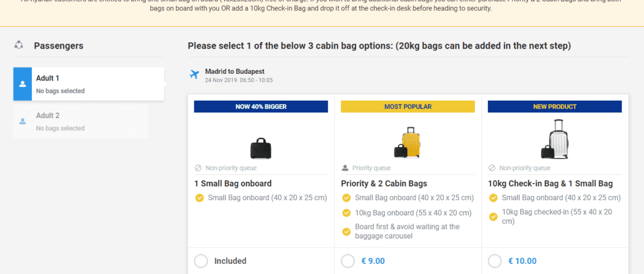Click the Priority queue person icon
The width and height of the screenshot is (644, 274).
345,168
